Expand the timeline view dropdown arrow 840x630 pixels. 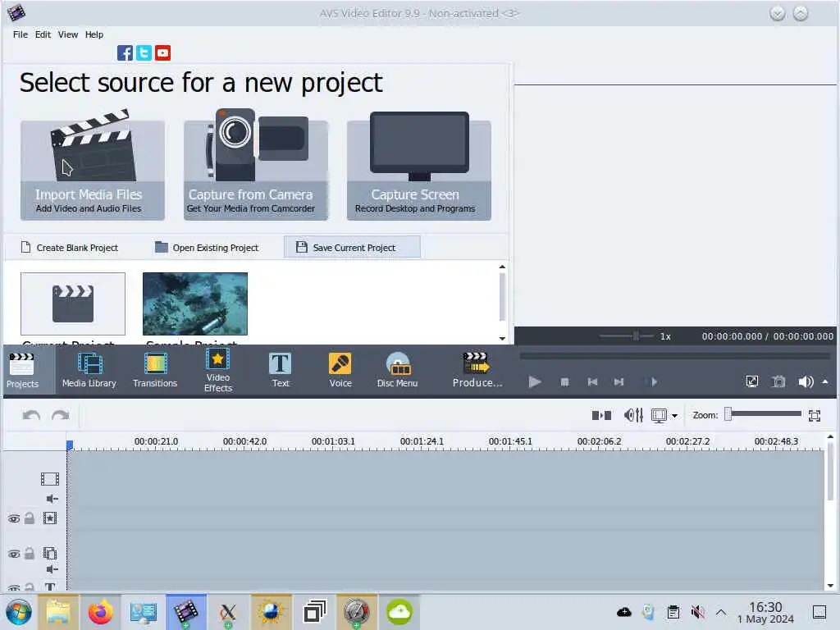click(674, 416)
